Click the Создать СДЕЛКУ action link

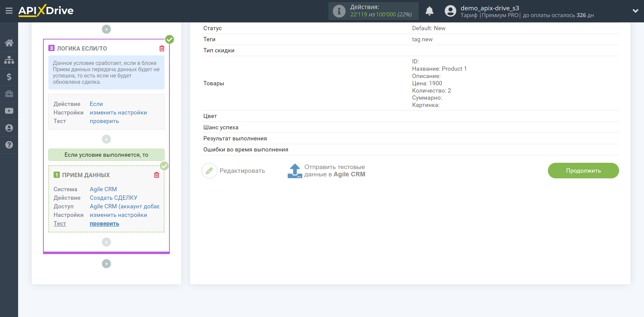click(113, 198)
